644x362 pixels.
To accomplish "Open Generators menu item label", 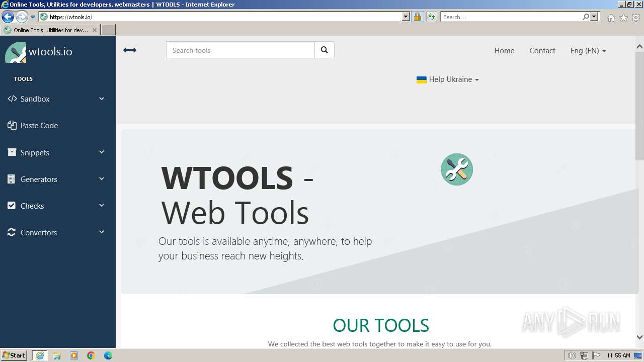I will click(x=39, y=179).
